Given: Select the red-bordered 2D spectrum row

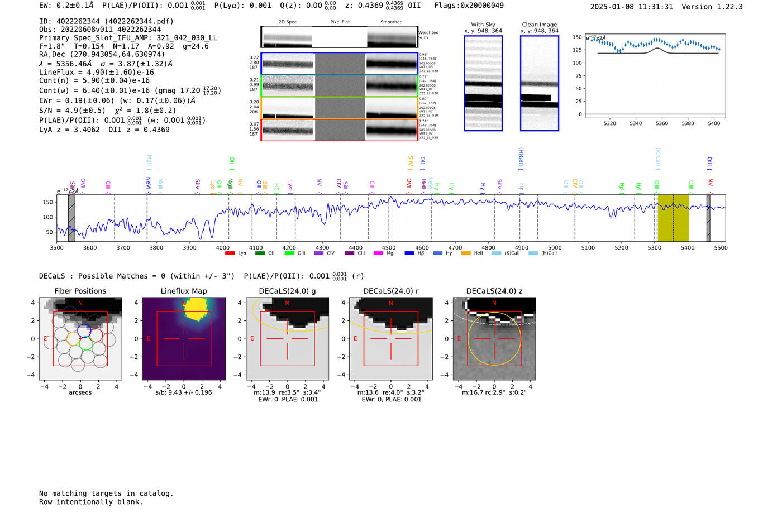Looking at the screenshot, I should [x=340, y=130].
